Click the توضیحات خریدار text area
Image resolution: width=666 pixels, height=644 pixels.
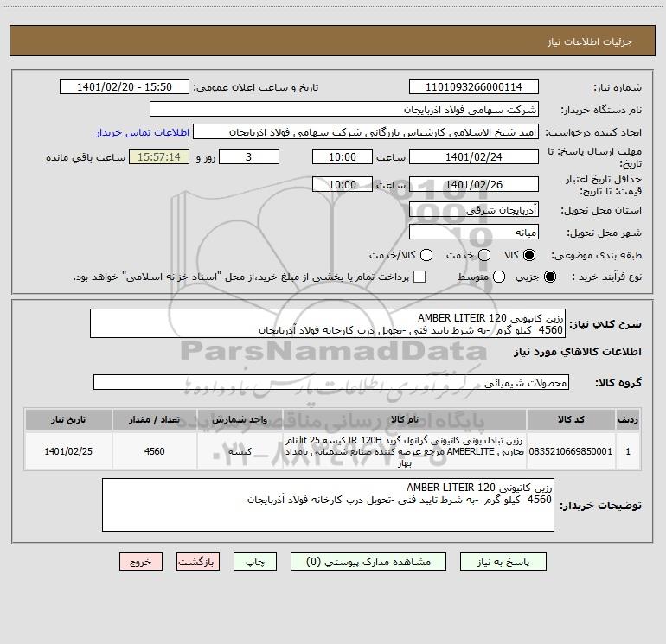tap(328, 505)
